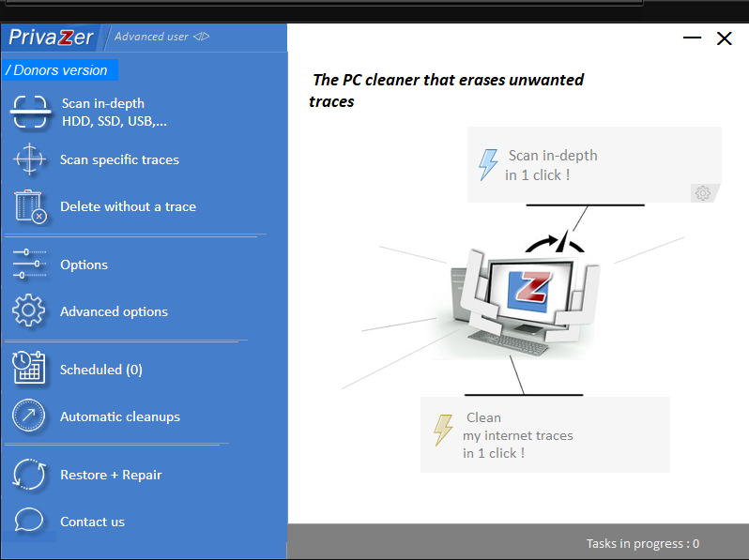Click the Scan in-depth scanner icon
The height and width of the screenshot is (560, 749).
pyautogui.click(x=30, y=112)
